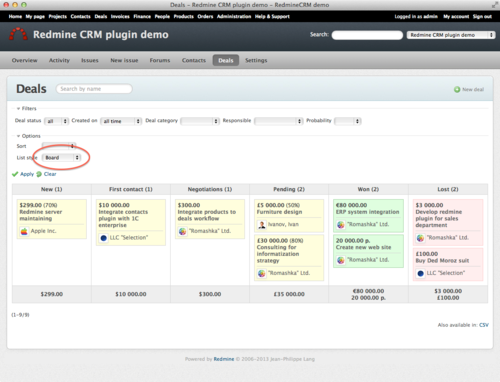Click the Sign out link
This screenshot has width=500, height=382.
click(x=482, y=16)
